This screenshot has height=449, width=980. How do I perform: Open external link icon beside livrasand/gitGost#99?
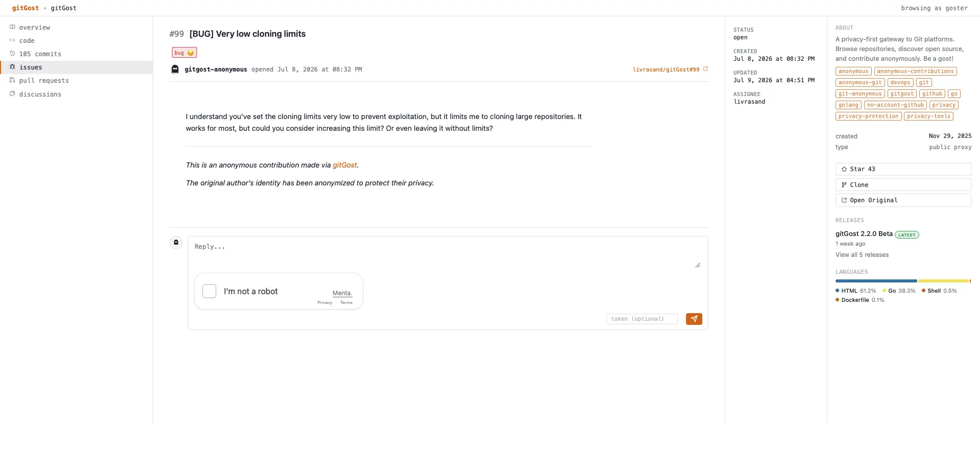[x=705, y=69]
